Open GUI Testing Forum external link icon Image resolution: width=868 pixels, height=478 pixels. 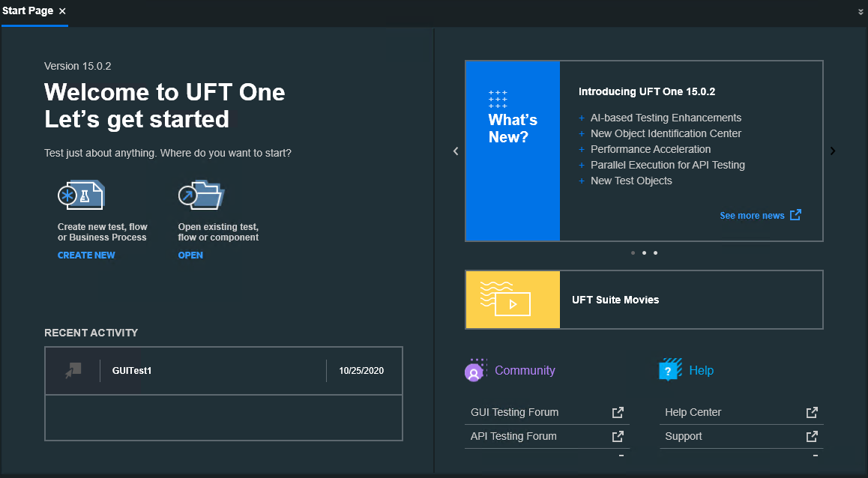(x=618, y=412)
